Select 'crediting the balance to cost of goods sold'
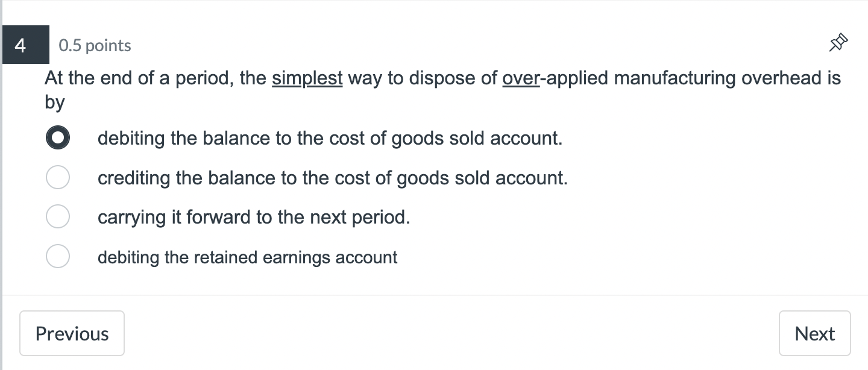This screenshot has width=868, height=370. 58,177
